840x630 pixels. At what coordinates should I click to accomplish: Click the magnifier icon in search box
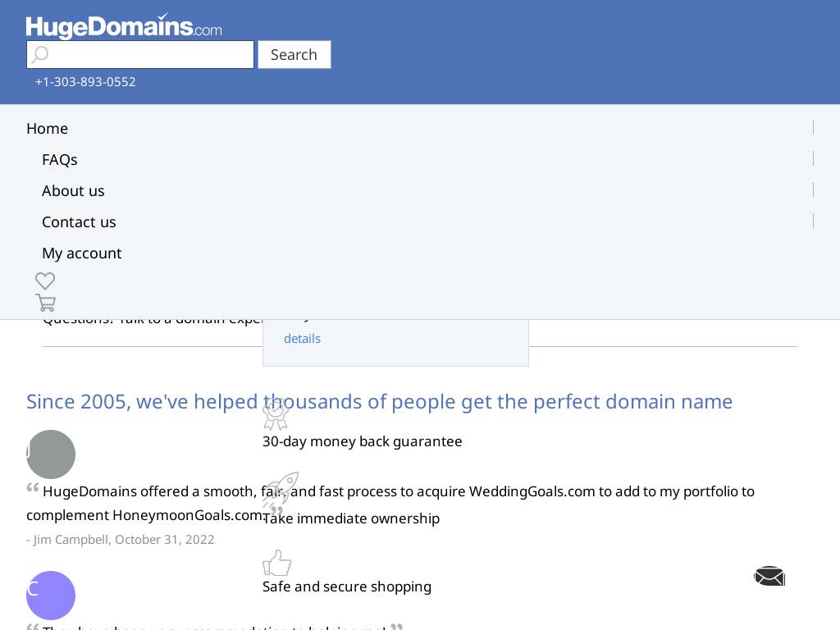point(39,55)
